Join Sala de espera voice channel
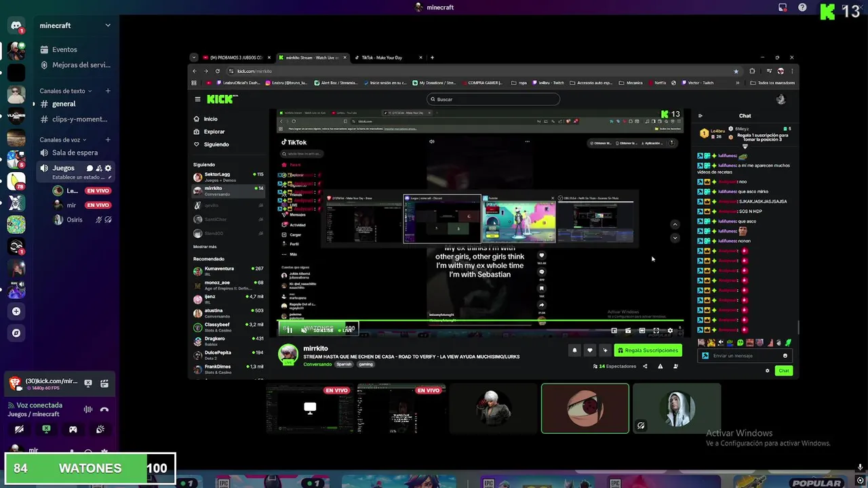Screen dimensions: 868x488 [x=75, y=152]
